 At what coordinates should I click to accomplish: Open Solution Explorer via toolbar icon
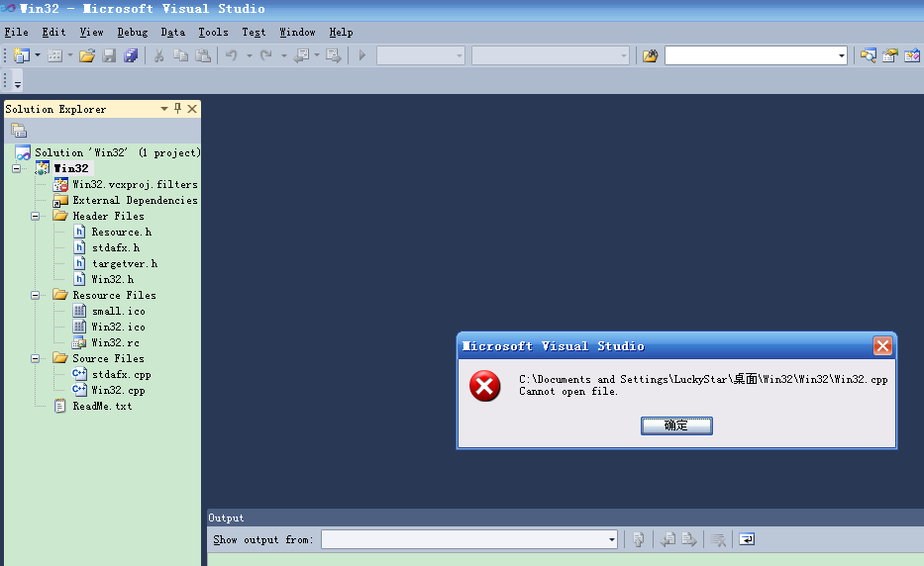pyautogui.click(x=868, y=56)
